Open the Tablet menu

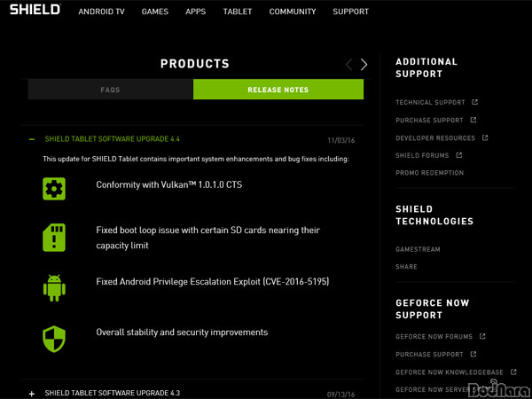coord(238,12)
